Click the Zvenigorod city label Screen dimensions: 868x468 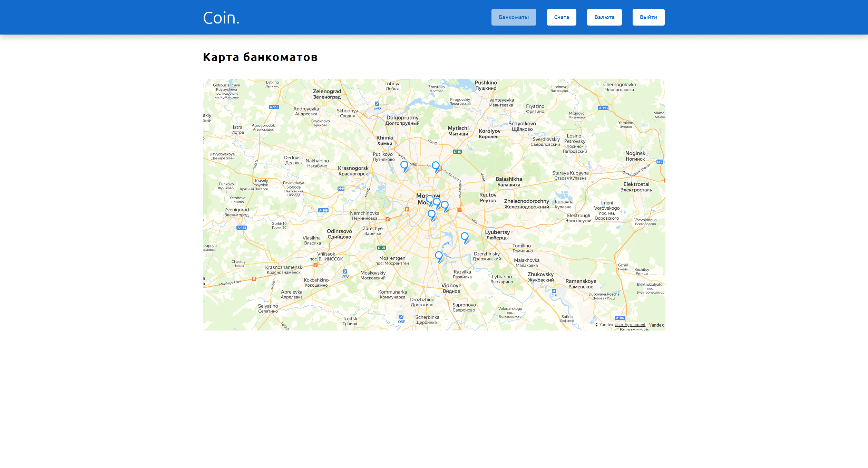(x=236, y=212)
